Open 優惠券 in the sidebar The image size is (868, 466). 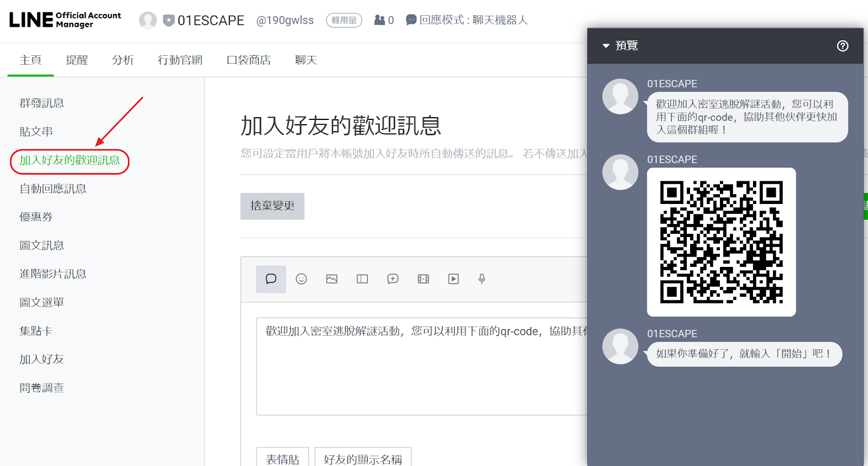coord(36,216)
